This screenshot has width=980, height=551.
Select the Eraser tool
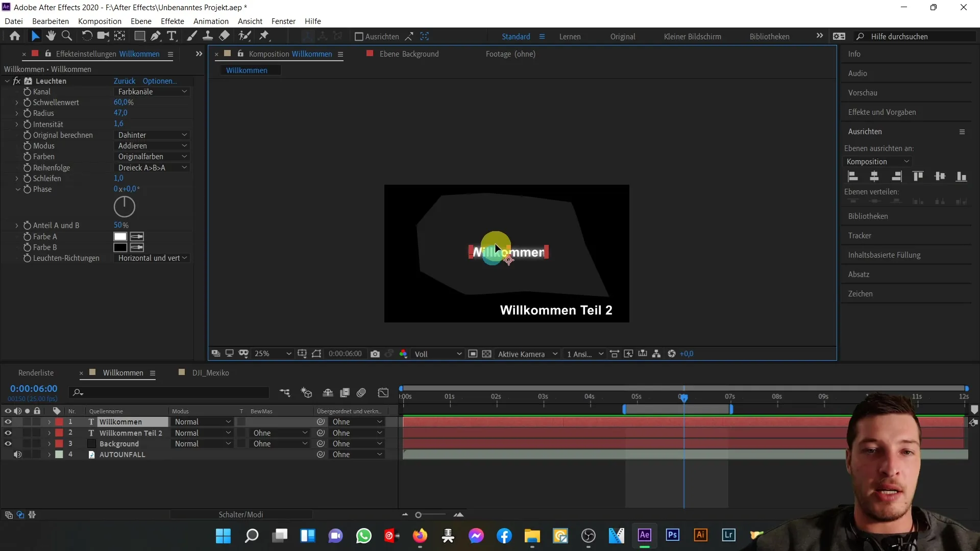[x=224, y=36]
